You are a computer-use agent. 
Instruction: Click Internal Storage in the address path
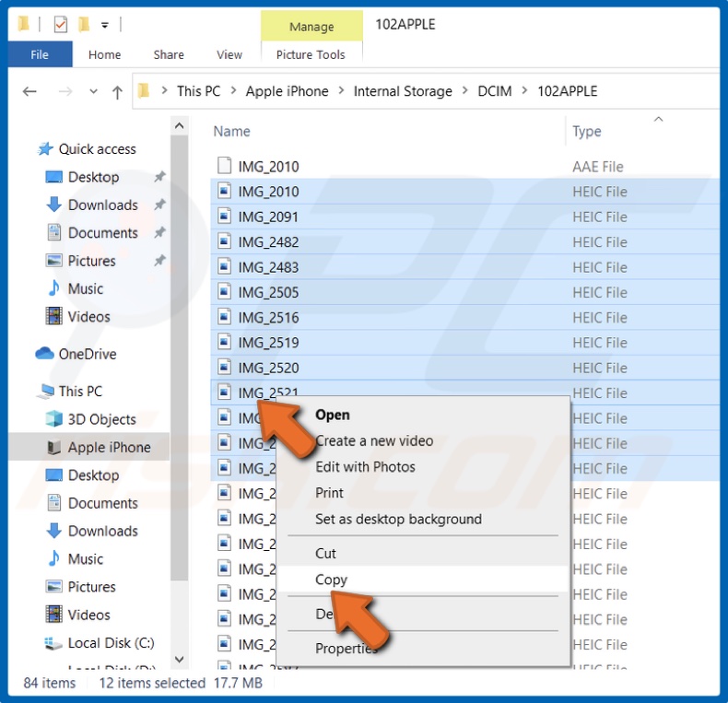tap(403, 91)
